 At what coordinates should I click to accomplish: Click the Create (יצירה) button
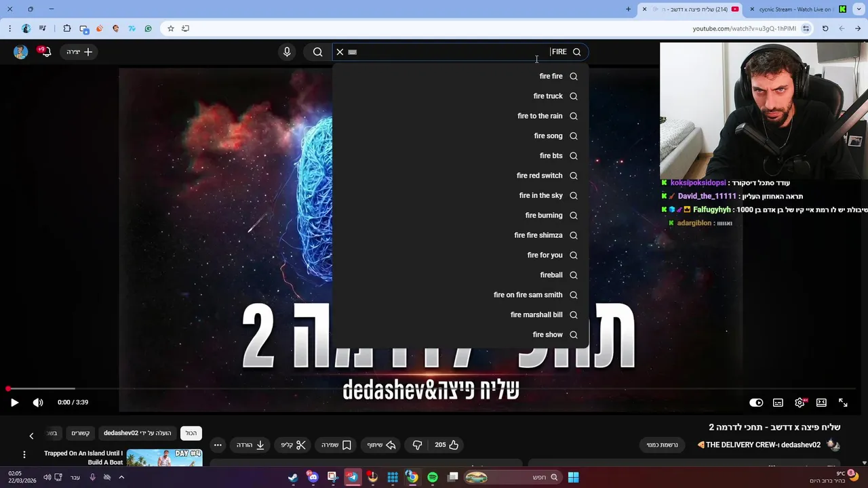click(79, 52)
